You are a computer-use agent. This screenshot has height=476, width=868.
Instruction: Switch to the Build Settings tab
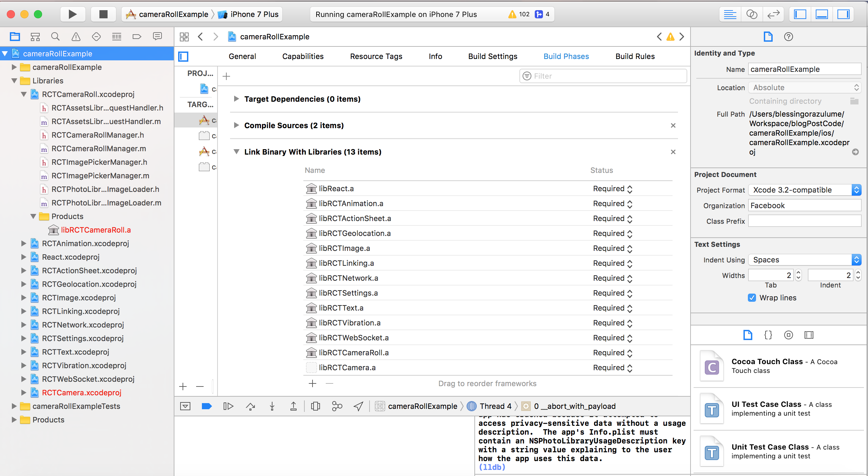[x=492, y=56]
